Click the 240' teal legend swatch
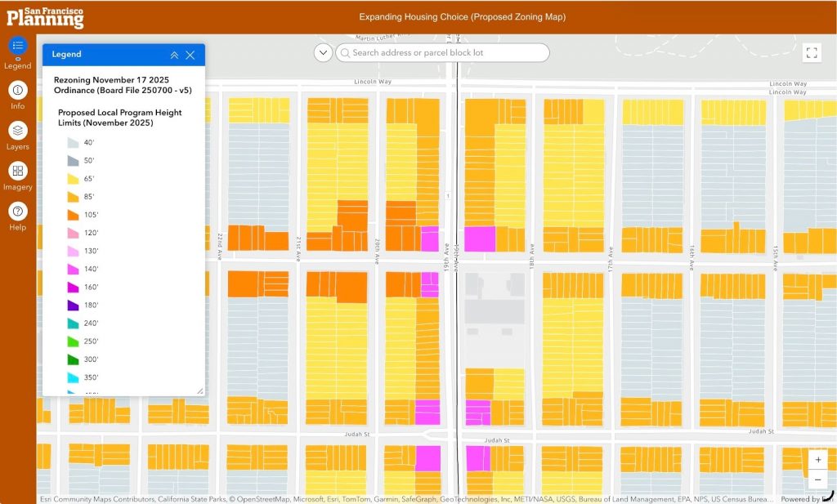The height and width of the screenshot is (504, 837). 73,323
